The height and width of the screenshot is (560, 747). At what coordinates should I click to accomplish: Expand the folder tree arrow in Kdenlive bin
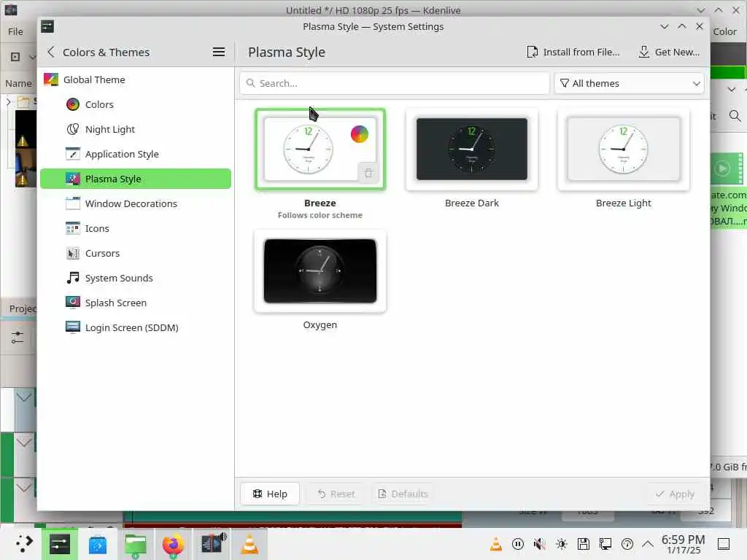(x=8, y=101)
